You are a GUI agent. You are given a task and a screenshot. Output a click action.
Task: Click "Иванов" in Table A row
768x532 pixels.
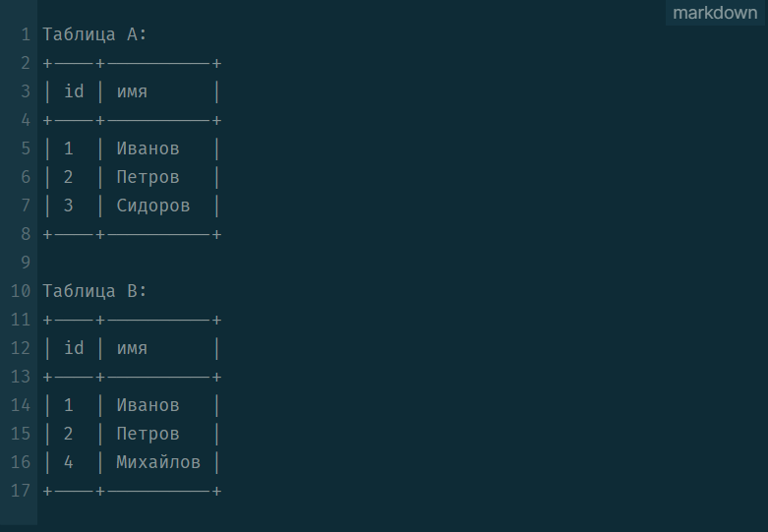pos(148,148)
